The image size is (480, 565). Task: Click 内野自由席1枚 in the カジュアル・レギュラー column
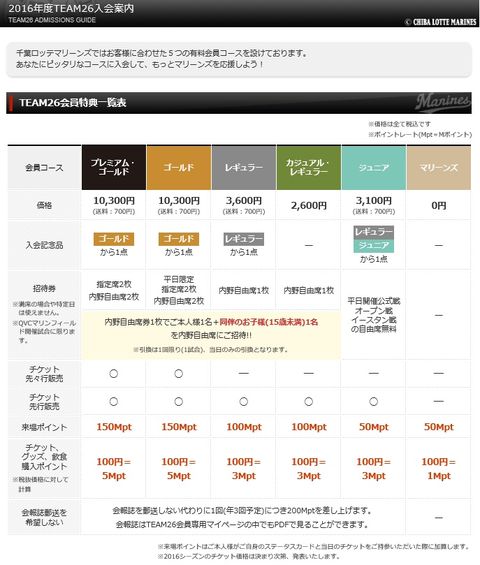point(309,290)
